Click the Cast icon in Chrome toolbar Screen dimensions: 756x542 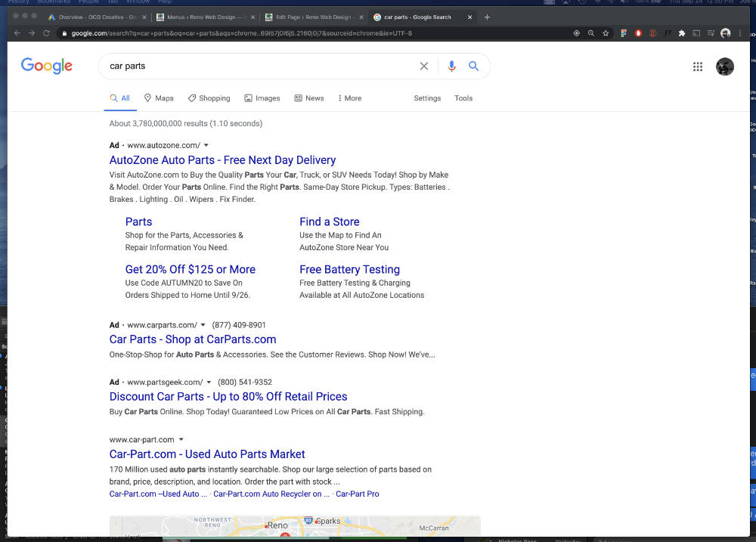(x=696, y=33)
